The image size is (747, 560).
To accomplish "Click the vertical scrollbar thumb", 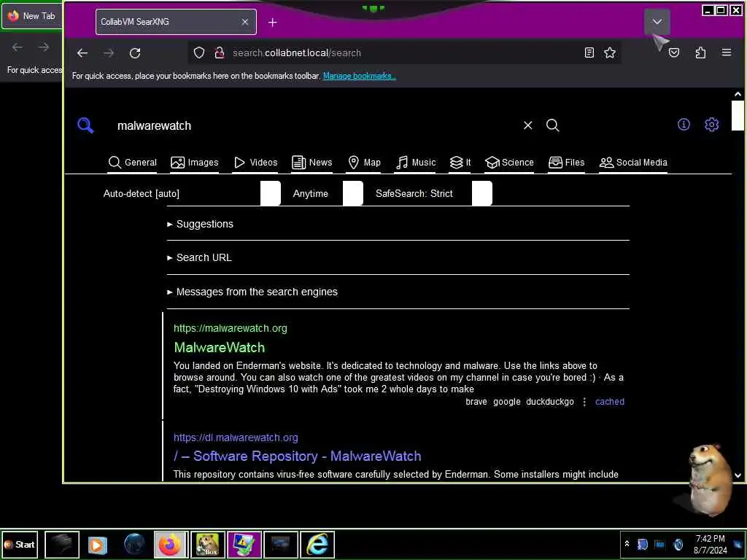I will click(x=738, y=116).
